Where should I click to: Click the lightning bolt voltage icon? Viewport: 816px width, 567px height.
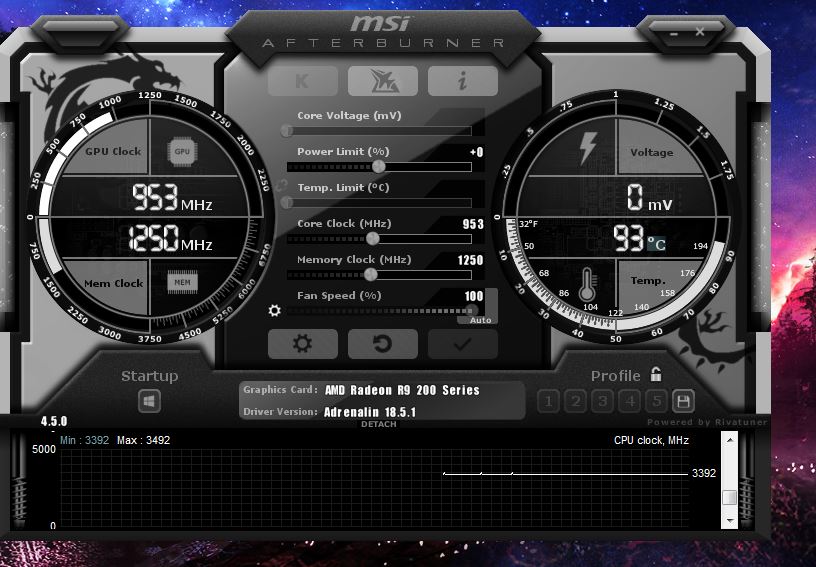(x=588, y=148)
